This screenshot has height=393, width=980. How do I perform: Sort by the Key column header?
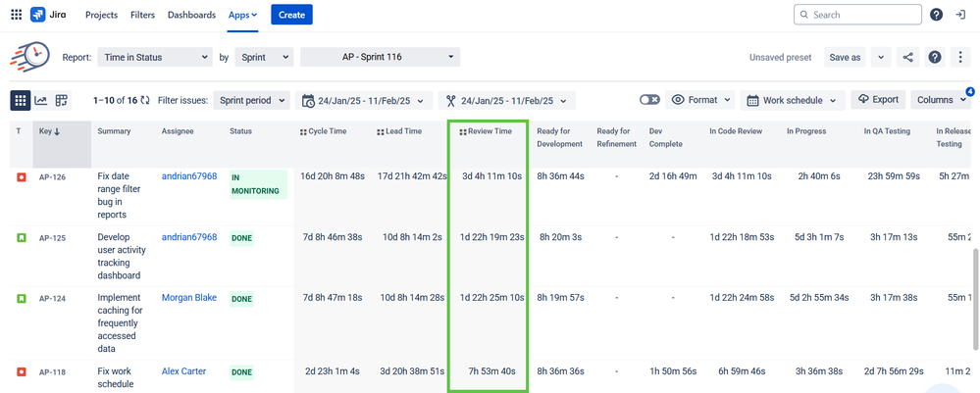pos(62,144)
